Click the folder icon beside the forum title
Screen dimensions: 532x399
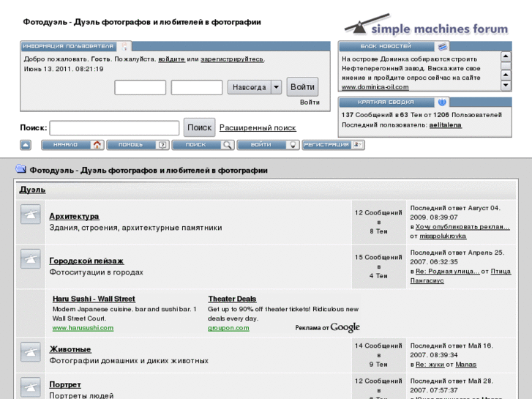coord(20,169)
